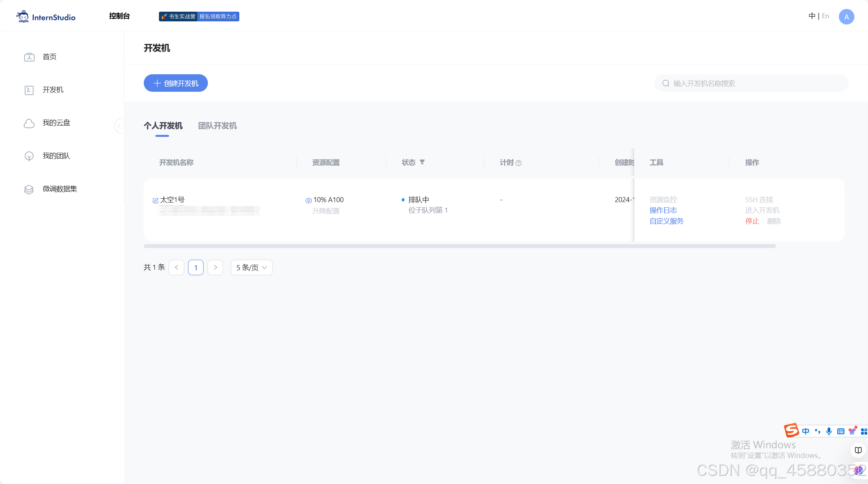Viewport: 868px width, 484px height.
Task: Open the 状态 filter dropdown
Action: point(422,162)
